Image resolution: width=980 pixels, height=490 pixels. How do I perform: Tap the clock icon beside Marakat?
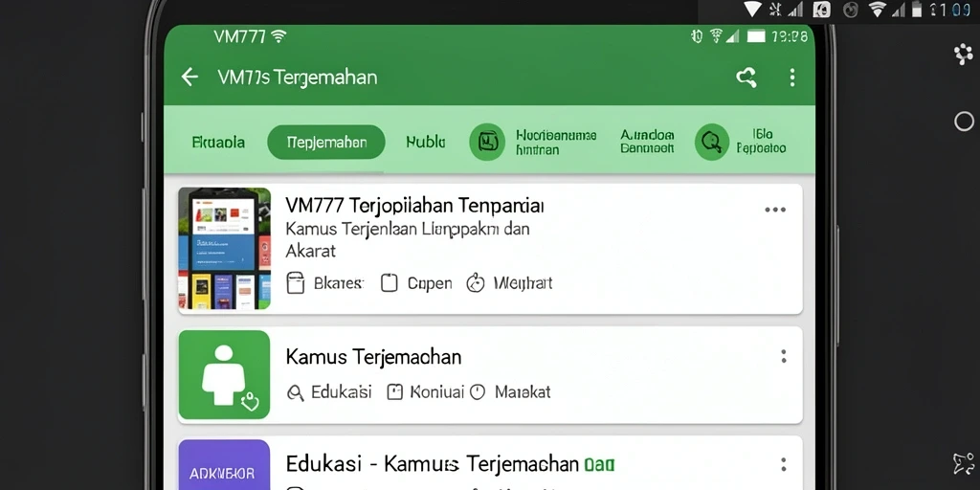point(478,391)
